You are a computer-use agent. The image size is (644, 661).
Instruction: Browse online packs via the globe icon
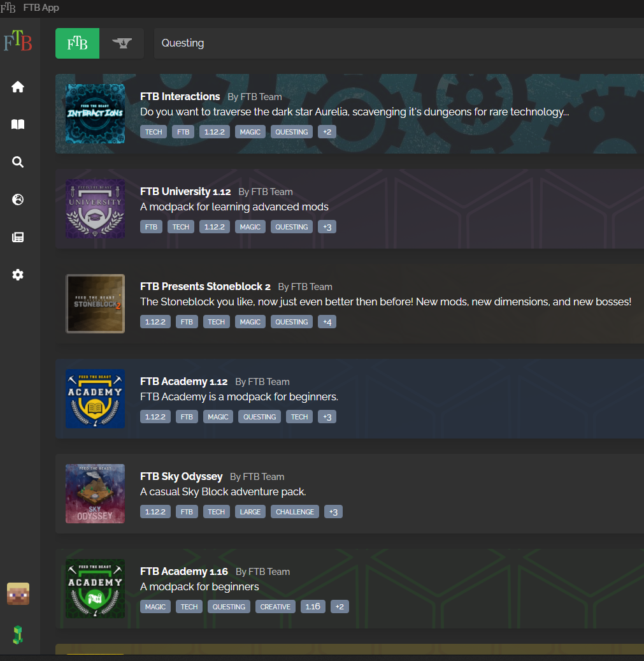tap(18, 200)
